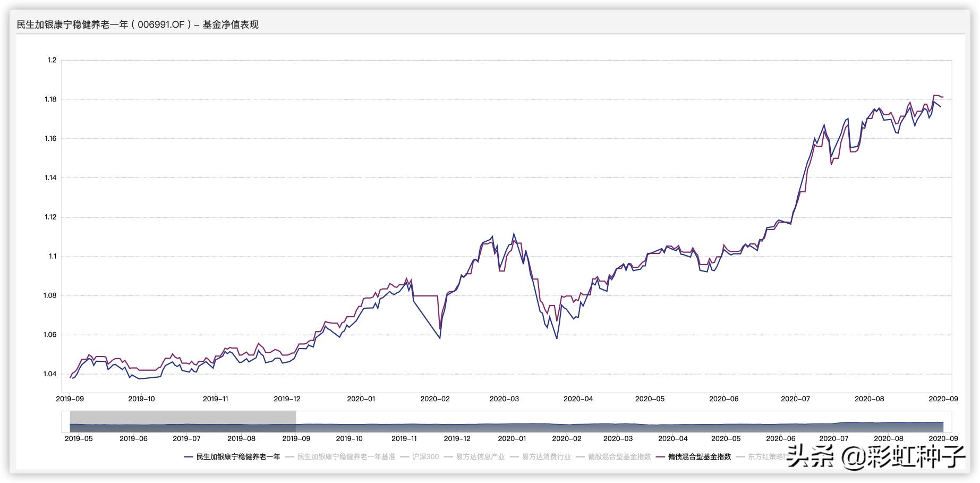Click gray line marker beside 沪深300 legend
The image size is (980, 483).
point(404,457)
